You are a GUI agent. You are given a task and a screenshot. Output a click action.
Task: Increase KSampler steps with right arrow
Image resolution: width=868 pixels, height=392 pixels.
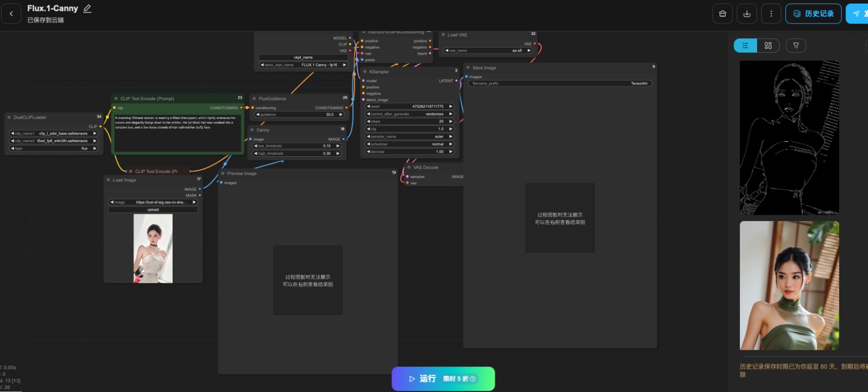450,121
